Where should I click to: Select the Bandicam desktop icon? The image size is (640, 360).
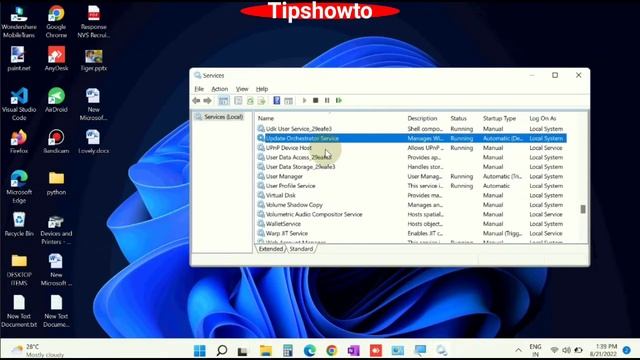(56, 141)
